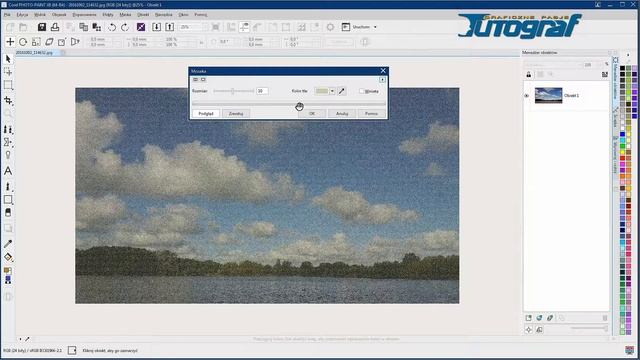This screenshot has height=360, width=640.
Task: Open the Pomoc menu
Action: point(200,15)
